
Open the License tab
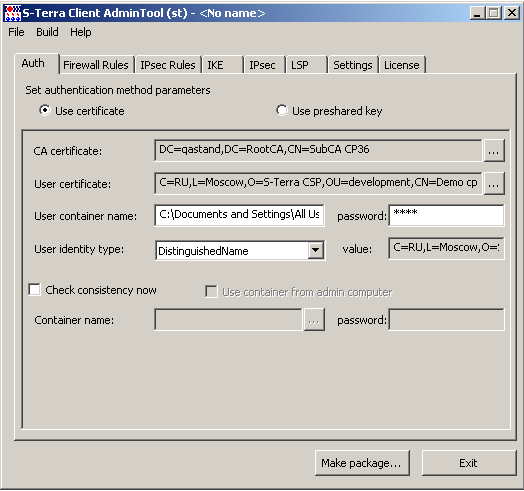point(402,65)
